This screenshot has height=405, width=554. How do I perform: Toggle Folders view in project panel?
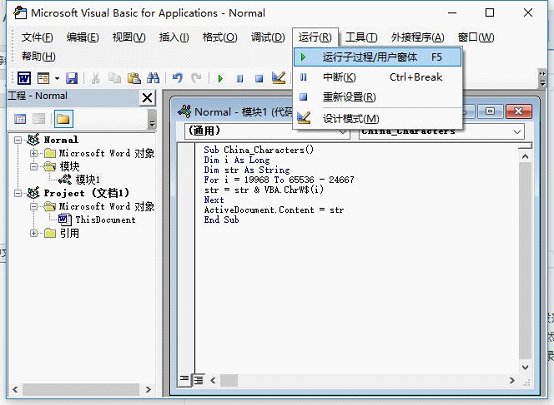click(64, 119)
